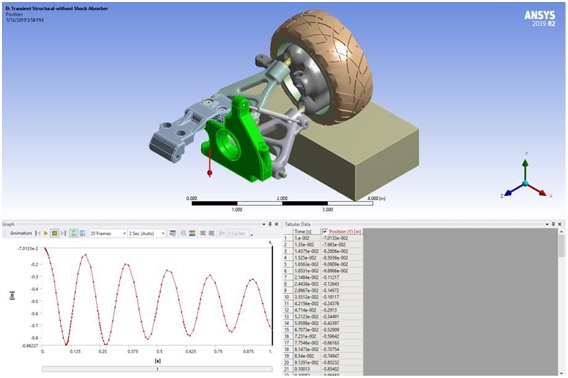Screen dimensions: 568x378
Task: Click the X axis arrow of the triad
Action: [543, 192]
